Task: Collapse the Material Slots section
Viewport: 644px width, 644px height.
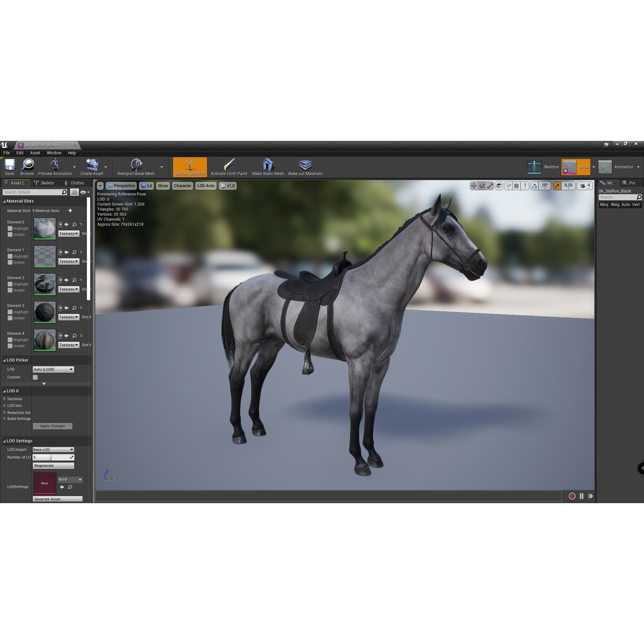Action: click(x=4, y=201)
